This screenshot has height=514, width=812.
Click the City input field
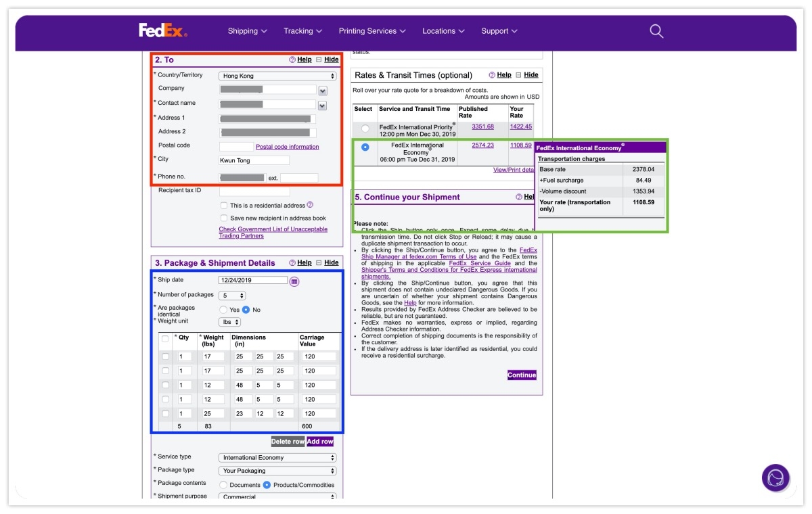point(254,161)
